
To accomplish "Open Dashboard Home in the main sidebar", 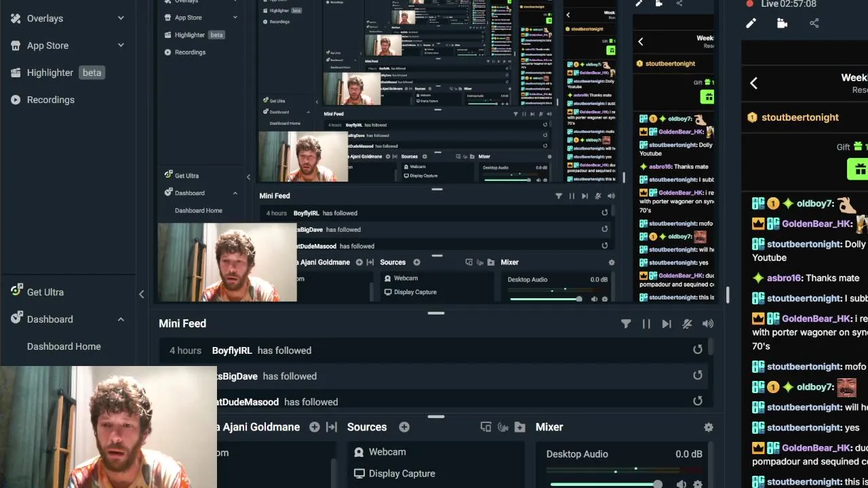I will 64,346.
